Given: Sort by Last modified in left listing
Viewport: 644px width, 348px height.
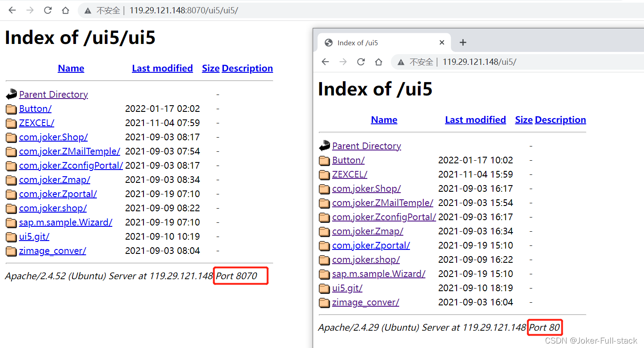Looking at the screenshot, I should [x=162, y=68].
